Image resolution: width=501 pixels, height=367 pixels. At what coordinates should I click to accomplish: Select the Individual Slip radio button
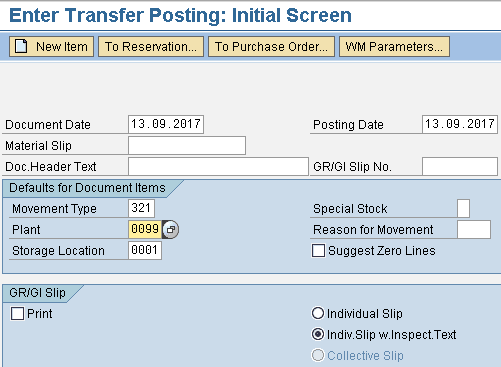[x=318, y=313]
